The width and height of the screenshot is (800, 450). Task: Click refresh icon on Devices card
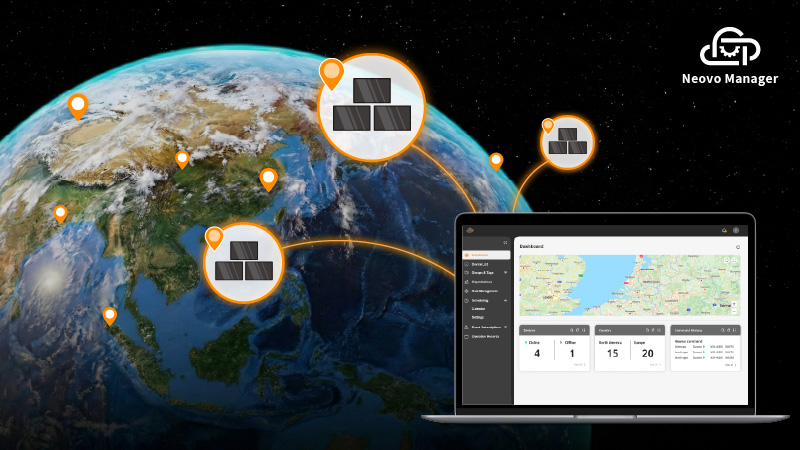tap(578, 329)
